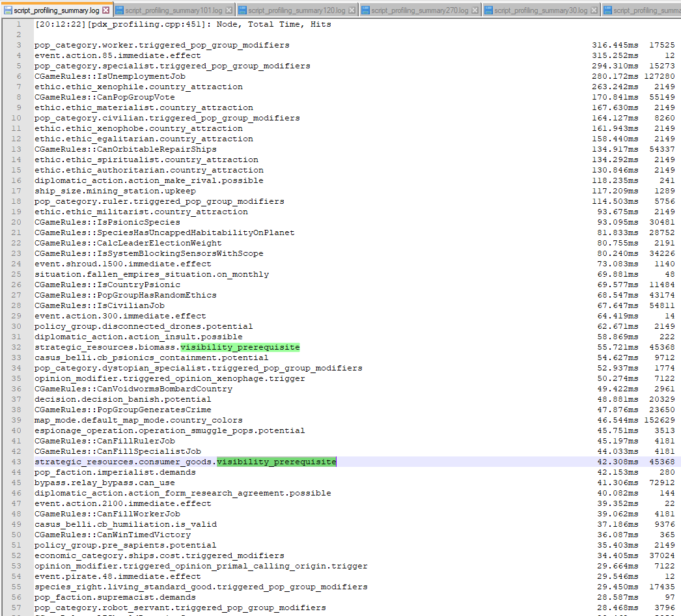Close the script_profiling_summary.log tab
681x616 pixels.
pos(105,10)
